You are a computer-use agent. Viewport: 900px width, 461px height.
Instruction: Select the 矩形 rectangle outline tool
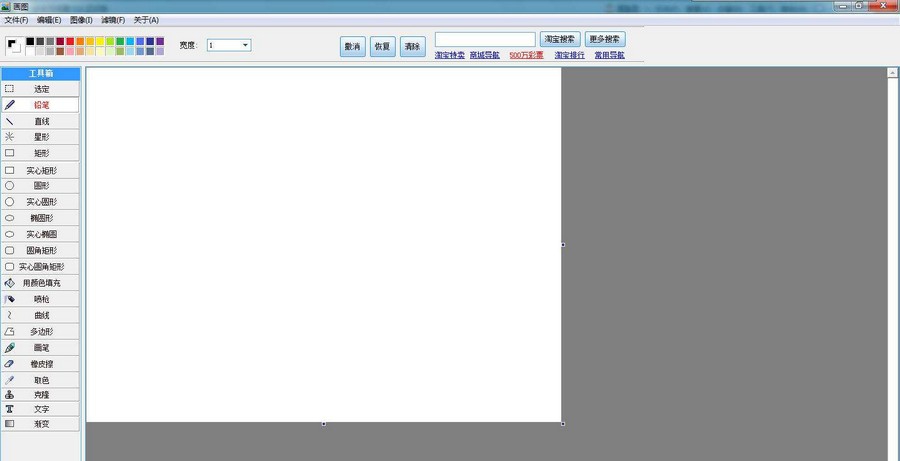[40, 153]
